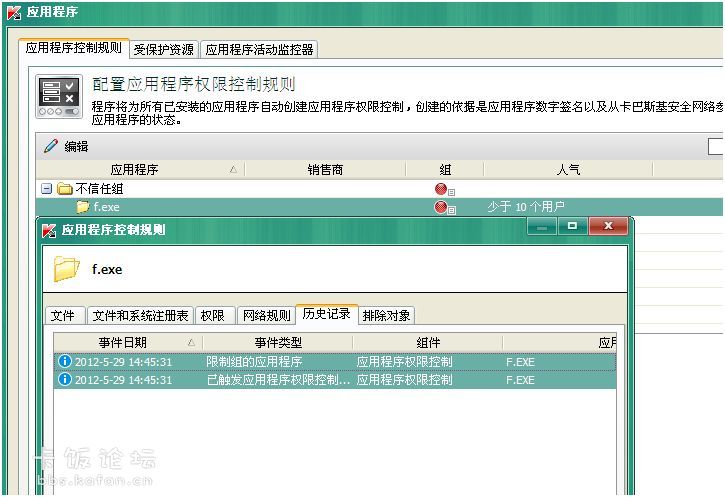Open the 排除对象 tab

(x=386, y=316)
